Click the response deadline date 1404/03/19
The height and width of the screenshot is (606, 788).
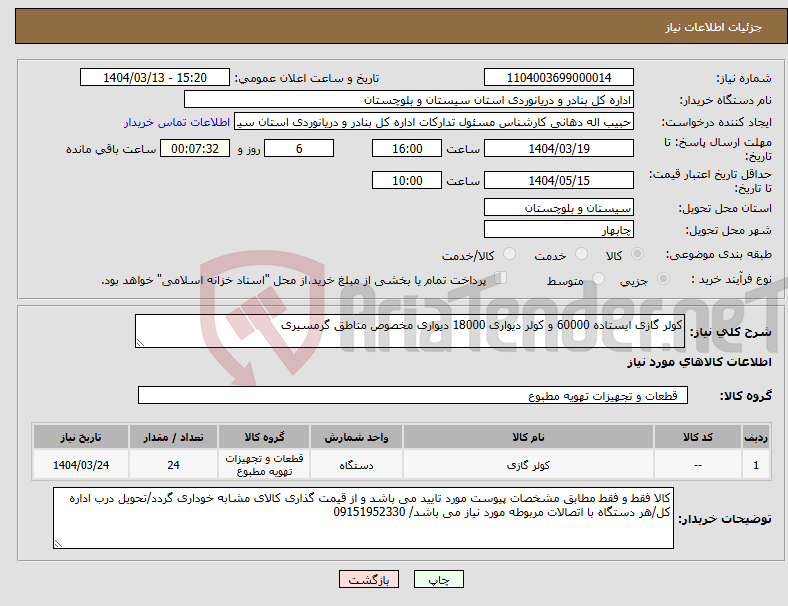558,148
